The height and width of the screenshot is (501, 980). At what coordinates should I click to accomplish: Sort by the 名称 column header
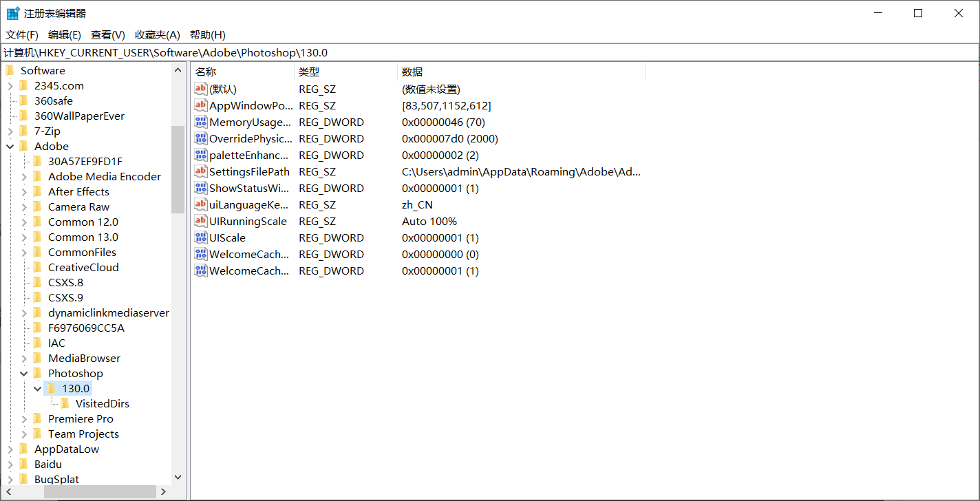coord(242,72)
